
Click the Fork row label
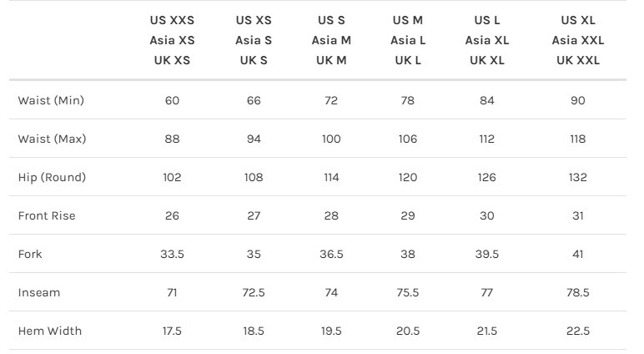pos(30,254)
